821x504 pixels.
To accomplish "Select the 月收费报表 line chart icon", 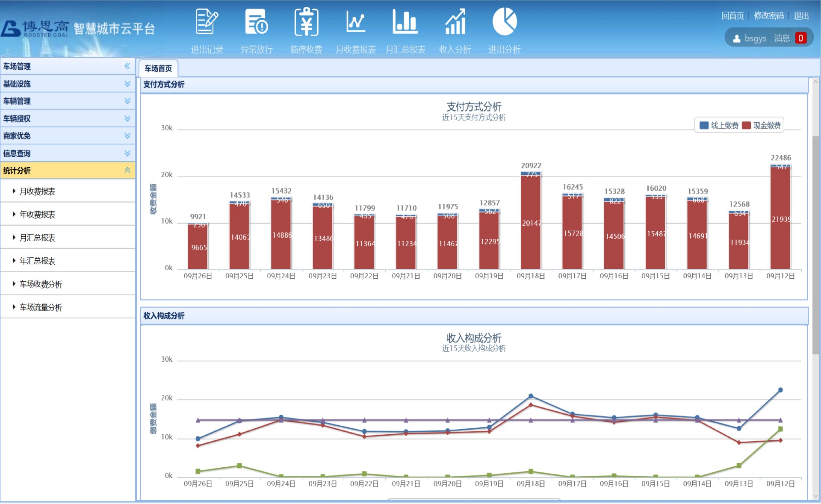I will coord(355,22).
